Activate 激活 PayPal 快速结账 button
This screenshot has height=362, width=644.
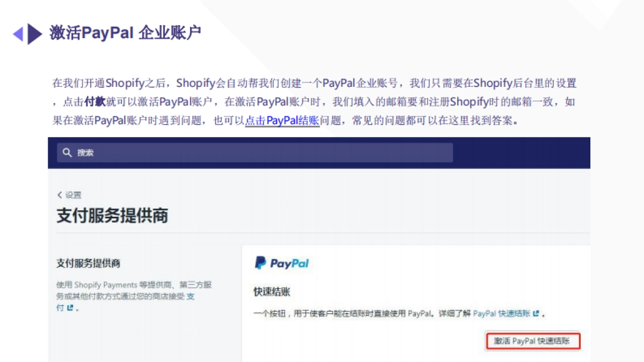coord(532,341)
